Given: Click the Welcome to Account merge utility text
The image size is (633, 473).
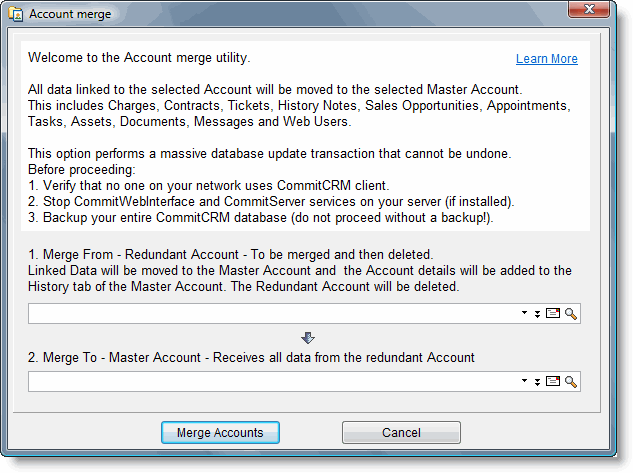Looking at the screenshot, I should click(x=139, y=57).
